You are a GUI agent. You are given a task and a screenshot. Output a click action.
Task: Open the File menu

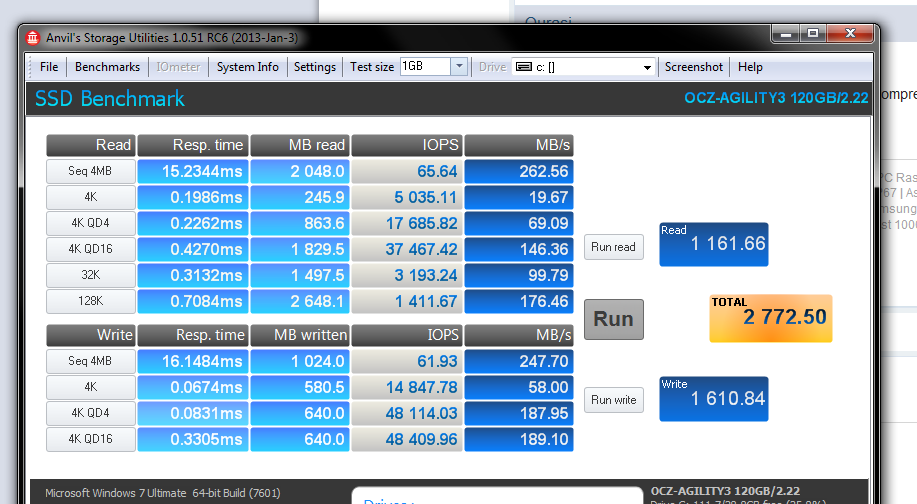coord(49,67)
